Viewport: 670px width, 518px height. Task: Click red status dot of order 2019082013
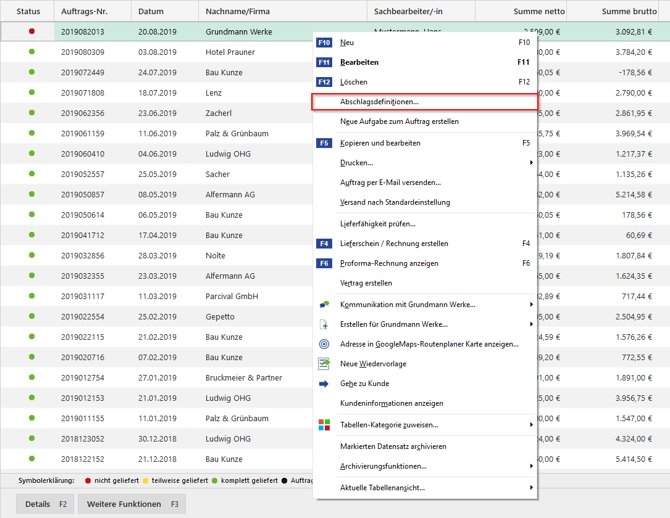tap(32, 31)
